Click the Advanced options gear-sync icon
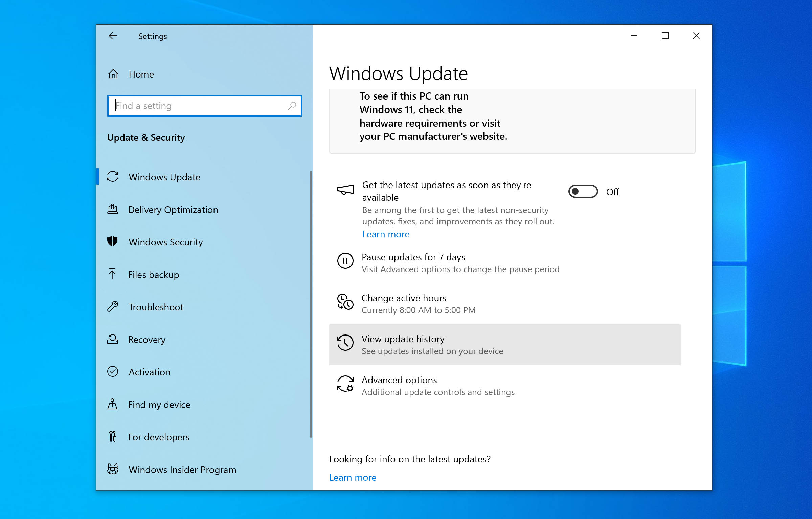This screenshot has width=812, height=519. (x=345, y=384)
